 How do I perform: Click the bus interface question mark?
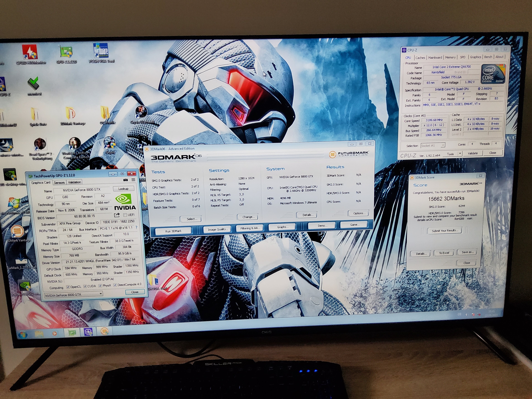click(136, 227)
